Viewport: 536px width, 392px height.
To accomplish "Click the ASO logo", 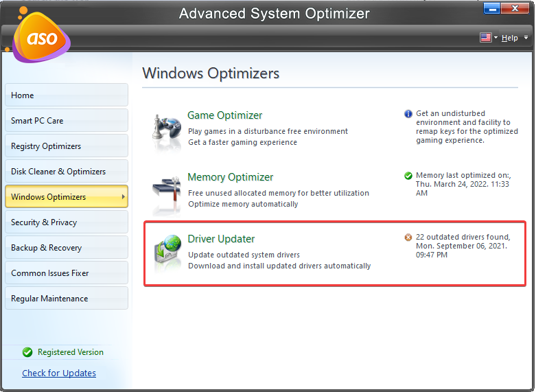I will point(41,37).
